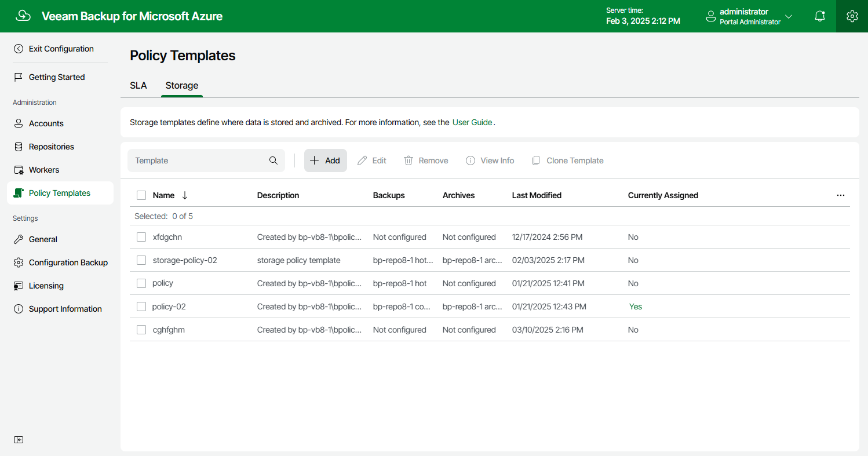Image resolution: width=868 pixels, height=456 pixels.
Task: Click the administrator user avatar icon
Action: coord(711,17)
